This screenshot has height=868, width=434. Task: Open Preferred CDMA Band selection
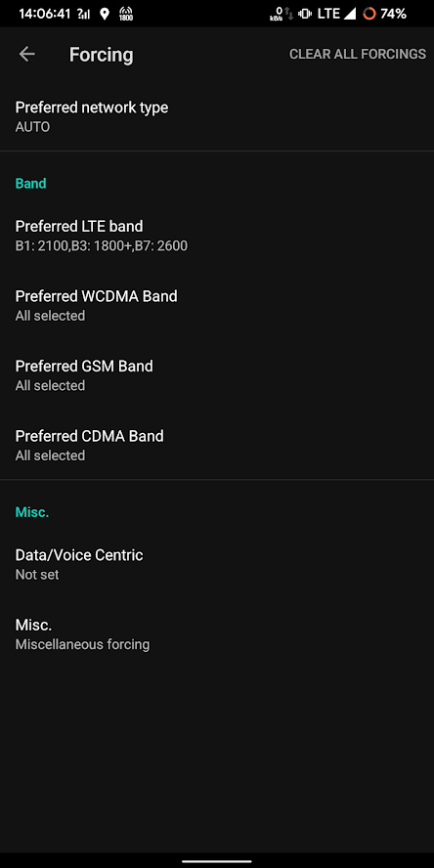(x=217, y=445)
